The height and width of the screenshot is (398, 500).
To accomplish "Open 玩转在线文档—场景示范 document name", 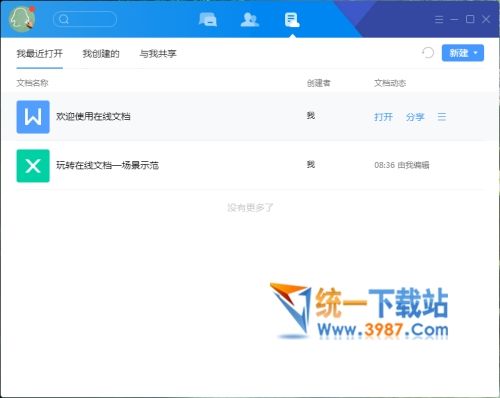I will point(107,165).
